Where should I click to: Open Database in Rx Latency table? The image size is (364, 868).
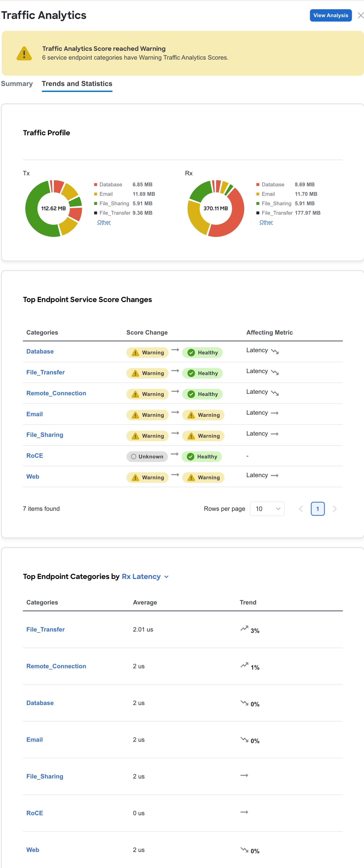click(40, 703)
